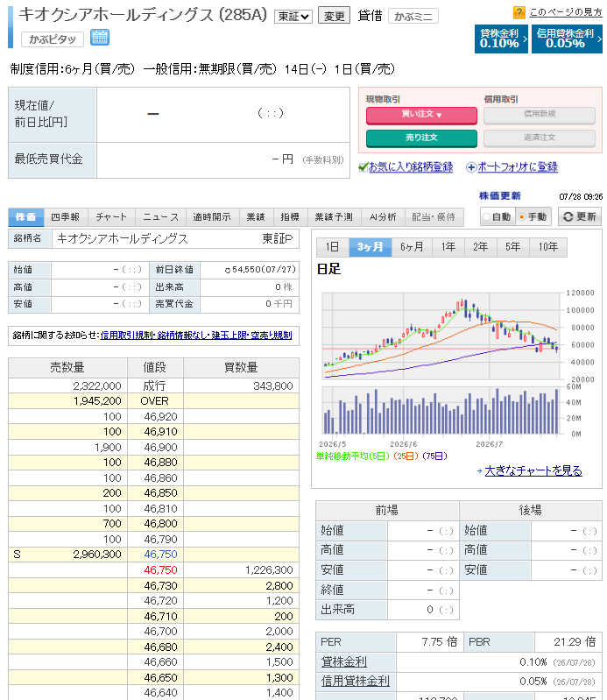Click the checkmark icon for お気に入り銘柄登録
The width and height of the screenshot is (607, 700).
click(x=363, y=167)
